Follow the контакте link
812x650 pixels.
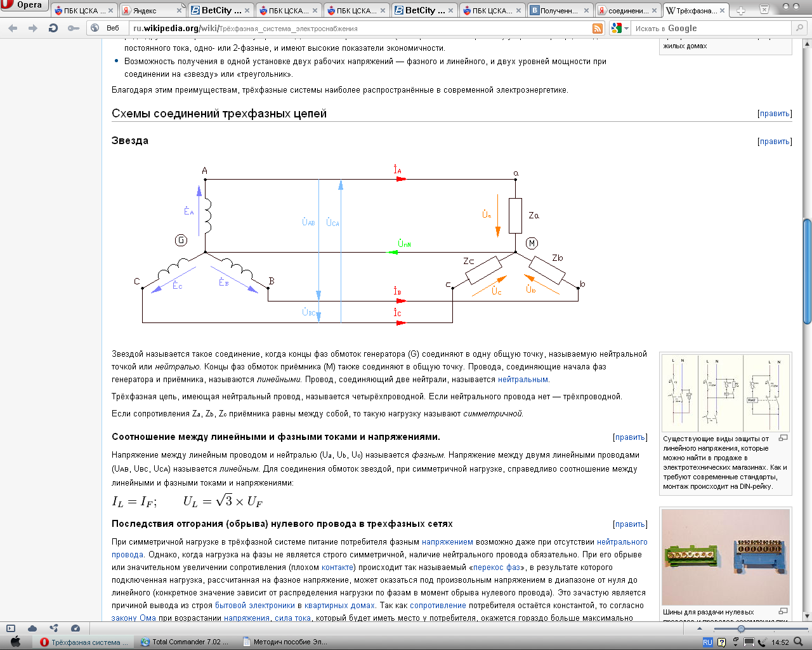(337, 567)
